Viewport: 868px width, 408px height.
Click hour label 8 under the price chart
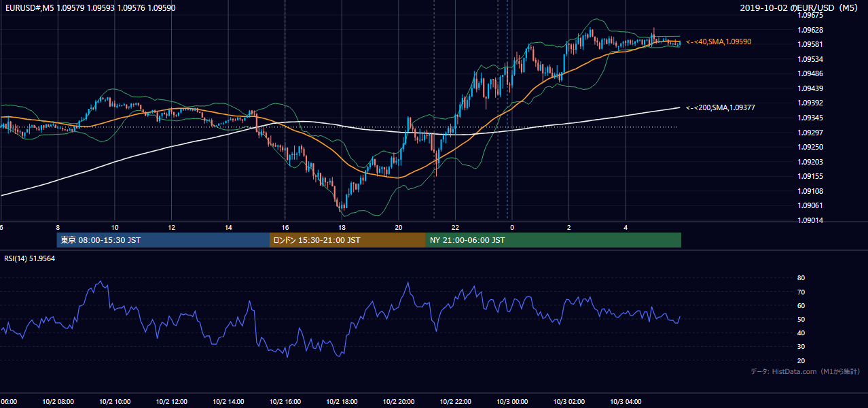coord(58,228)
